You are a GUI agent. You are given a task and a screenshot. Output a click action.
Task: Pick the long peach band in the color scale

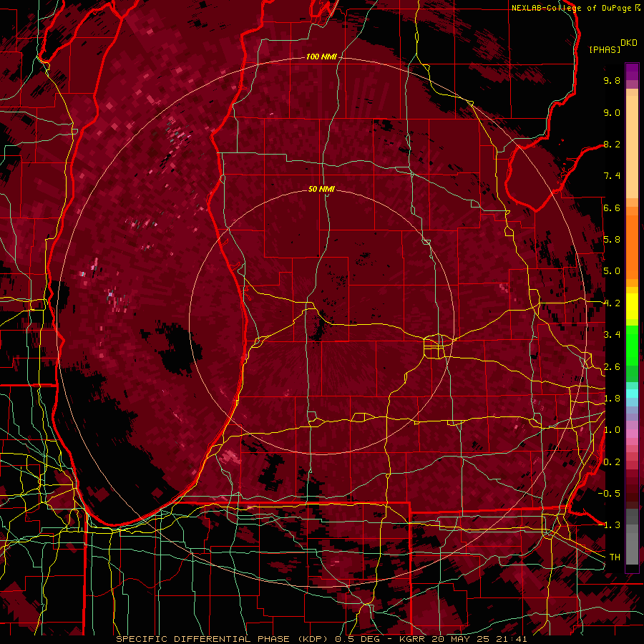coord(632,148)
